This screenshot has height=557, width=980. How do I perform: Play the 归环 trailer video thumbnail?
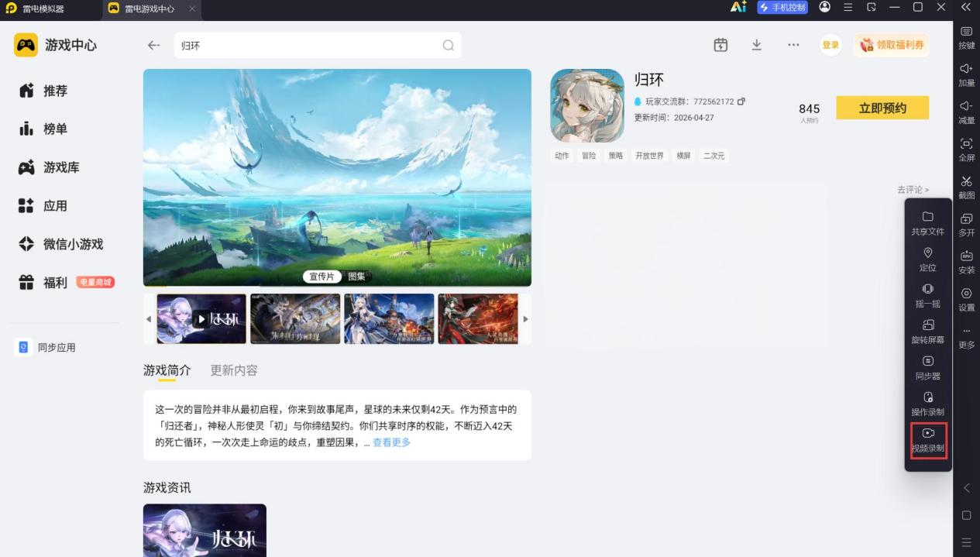201,318
